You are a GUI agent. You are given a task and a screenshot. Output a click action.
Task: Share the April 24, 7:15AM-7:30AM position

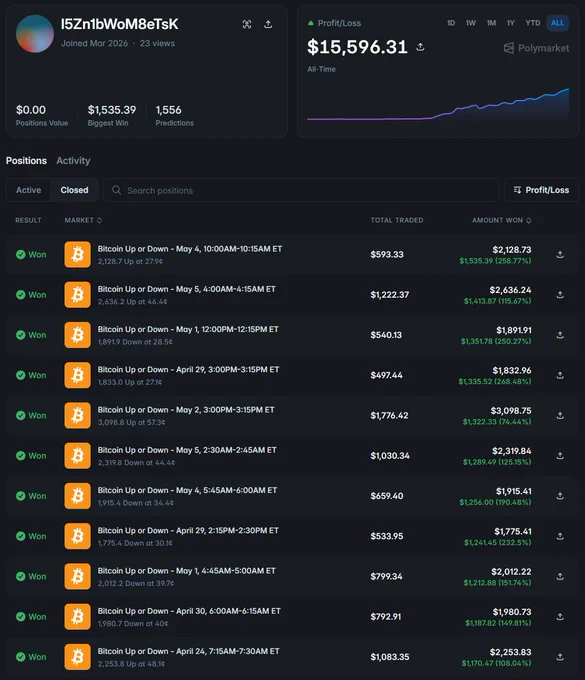point(560,657)
